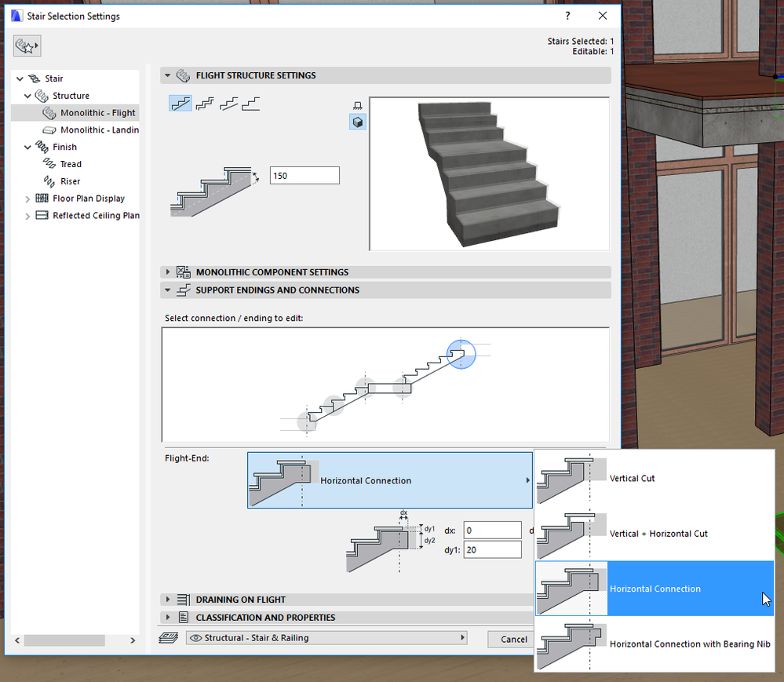The height and width of the screenshot is (682, 784).
Task: Click the flight thickness field showing 150
Action: click(x=304, y=176)
